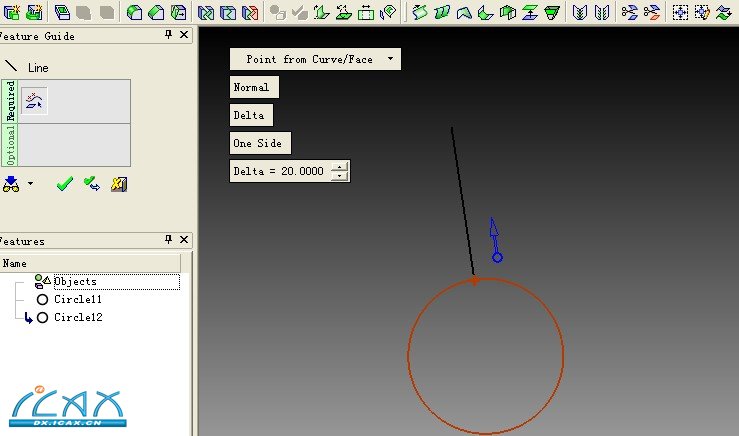Click the offset surface up-arrow icon
Image resolution: width=739 pixels, height=436 pixels.
click(x=530, y=12)
